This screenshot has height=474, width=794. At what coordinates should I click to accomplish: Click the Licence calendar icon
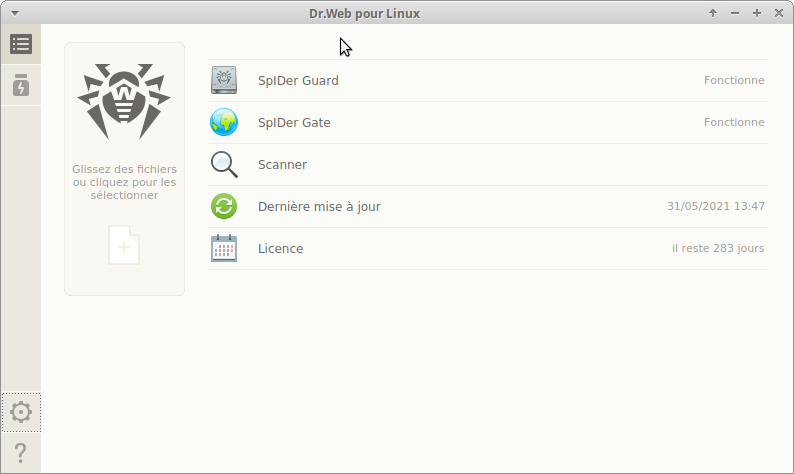[x=224, y=248]
